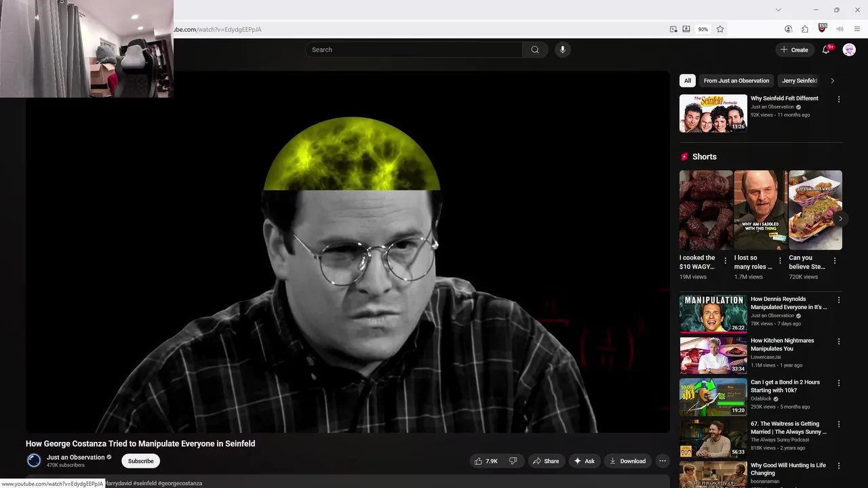Image resolution: width=868 pixels, height=488 pixels.
Task: Click the Odablock channel name
Action: [x=762, y=399]
